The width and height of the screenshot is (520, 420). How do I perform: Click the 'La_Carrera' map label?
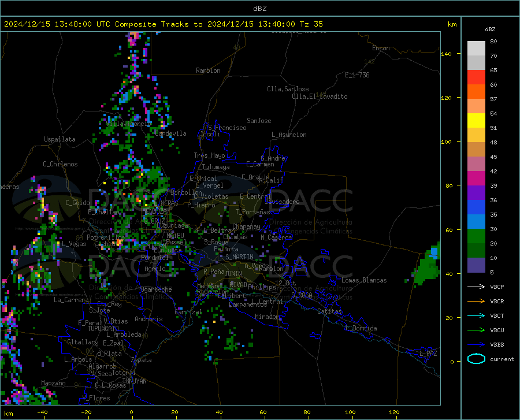pos(71,300)
